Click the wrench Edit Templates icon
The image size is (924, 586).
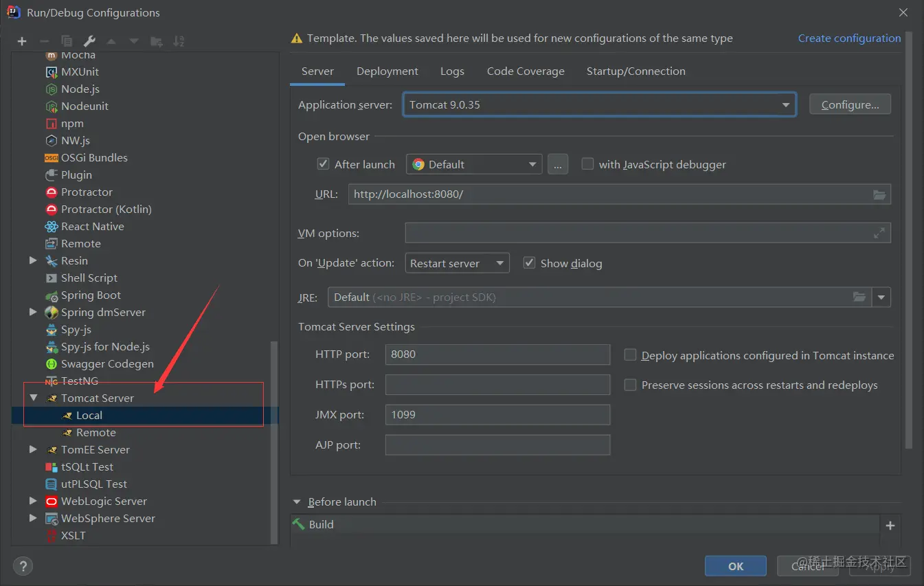coord(89,41)
